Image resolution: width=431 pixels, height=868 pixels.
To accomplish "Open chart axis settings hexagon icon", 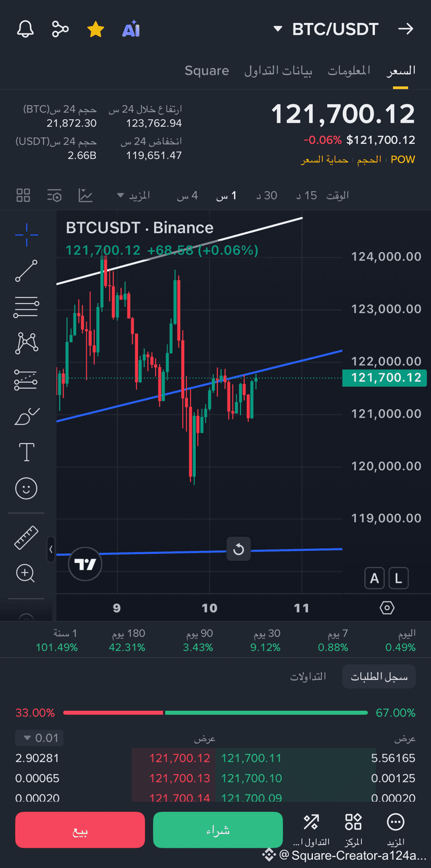I will (387, 608).
